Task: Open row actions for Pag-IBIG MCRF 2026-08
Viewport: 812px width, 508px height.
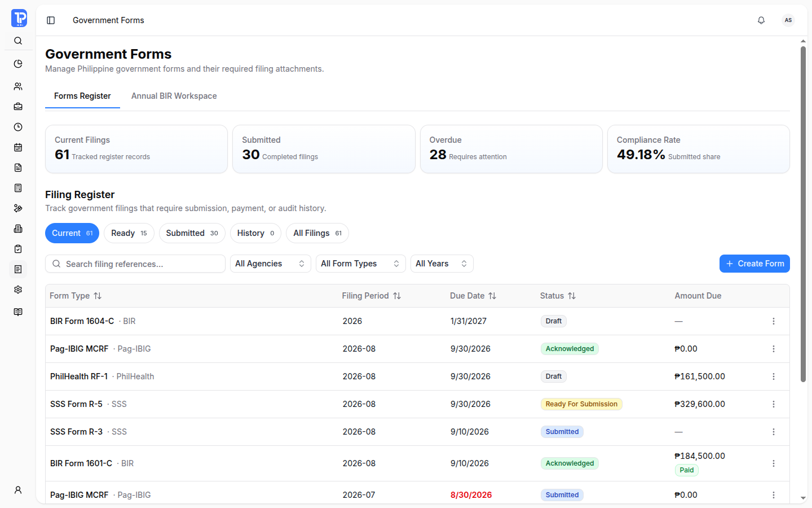Action: (774, 349)
